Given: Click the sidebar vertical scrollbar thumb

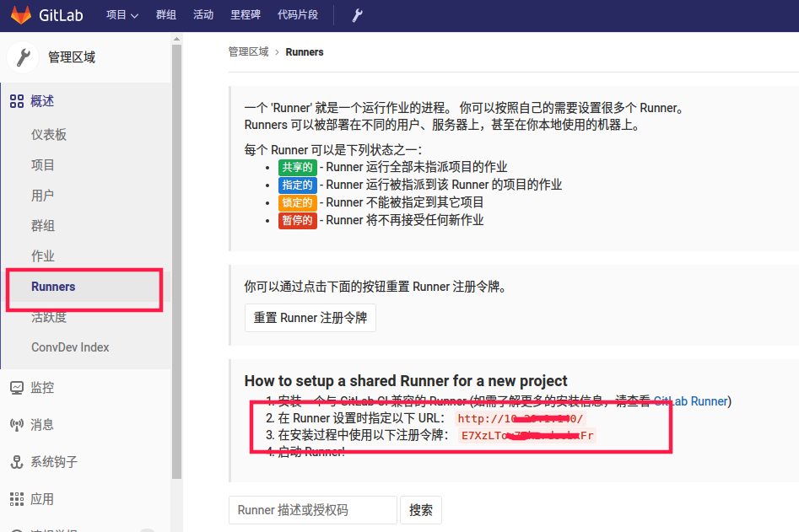Looking at the screenshot, I should coord(177,261).
